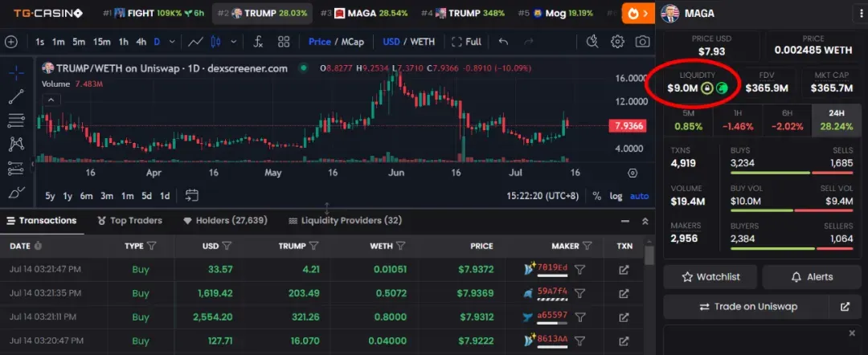This screenshot has height=355, width=868.
Task: Open the Liquidity Providers (32) tab
Action: pos(346,221)
